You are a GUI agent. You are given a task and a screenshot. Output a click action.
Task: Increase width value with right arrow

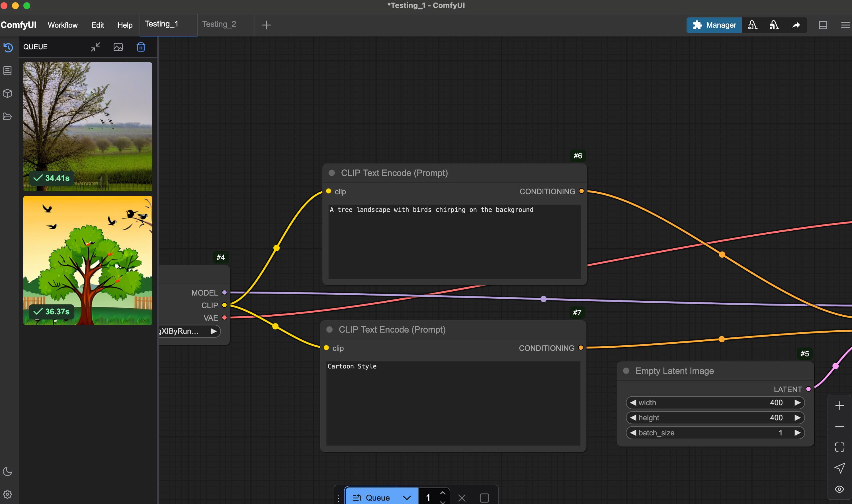797,402
